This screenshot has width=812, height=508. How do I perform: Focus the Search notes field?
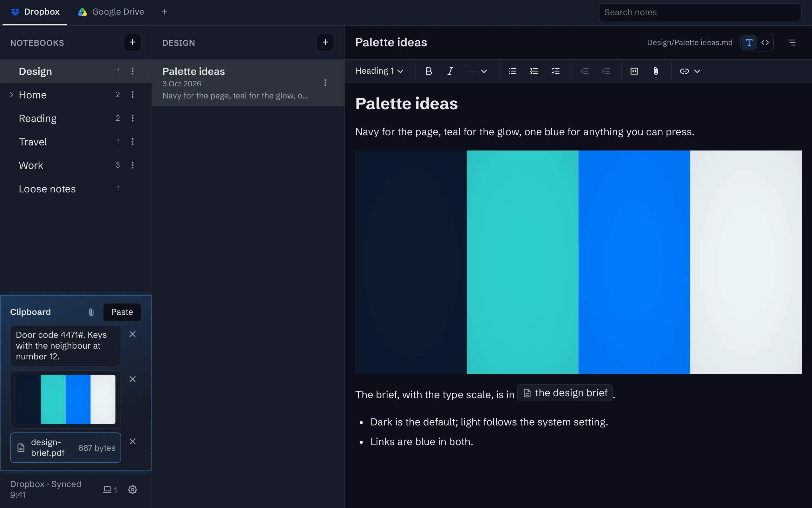point(700,12)
